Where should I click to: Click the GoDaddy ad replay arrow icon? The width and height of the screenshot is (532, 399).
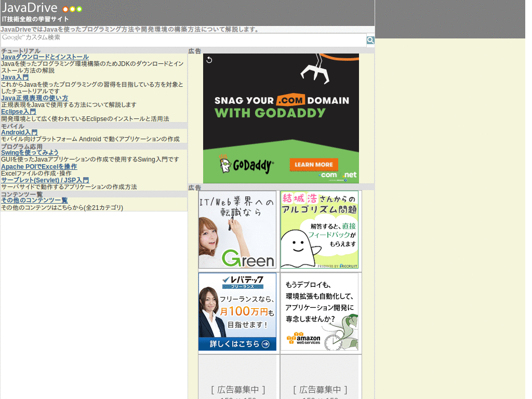209,60
